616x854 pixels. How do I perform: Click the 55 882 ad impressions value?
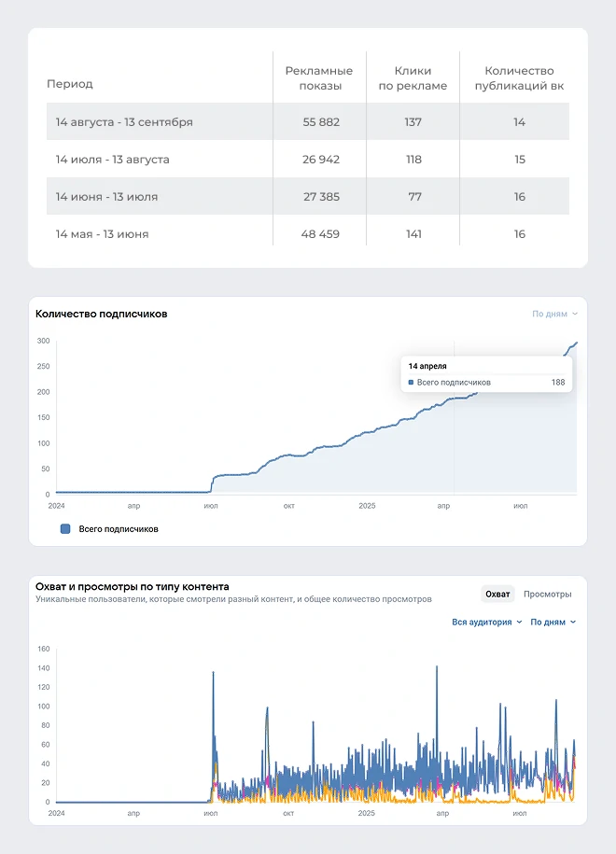(321, 122)
